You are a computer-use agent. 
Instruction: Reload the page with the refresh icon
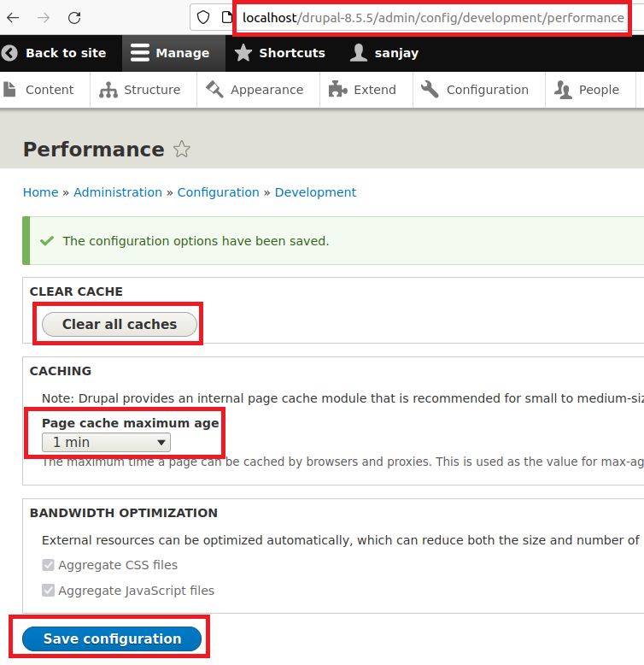[74, 18]
